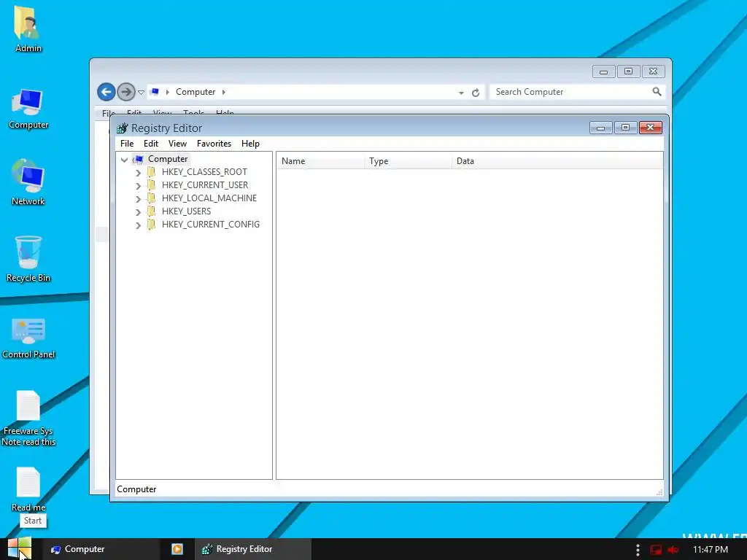Expand the HKEY_CURRENT_USER key

pos(138,186)
